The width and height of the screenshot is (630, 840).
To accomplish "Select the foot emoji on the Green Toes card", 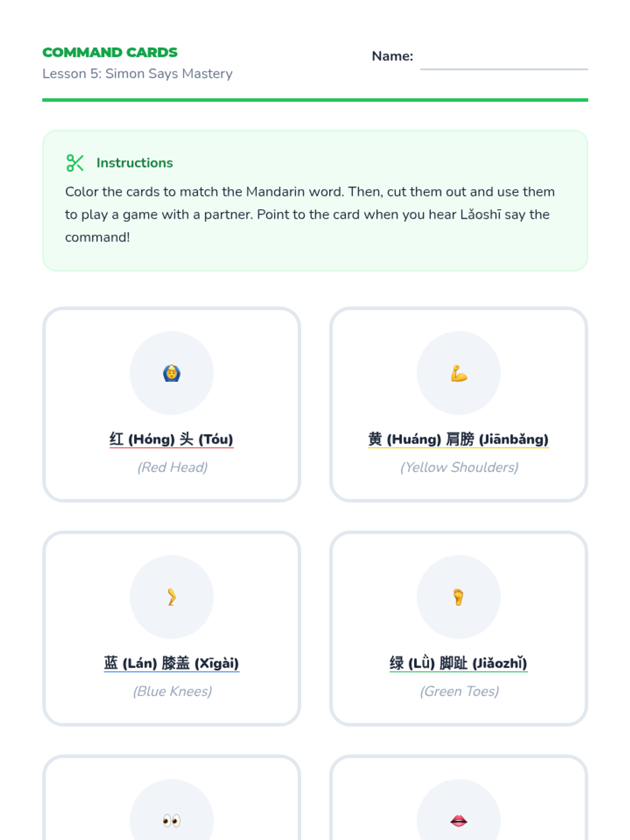I will [459, 597].
